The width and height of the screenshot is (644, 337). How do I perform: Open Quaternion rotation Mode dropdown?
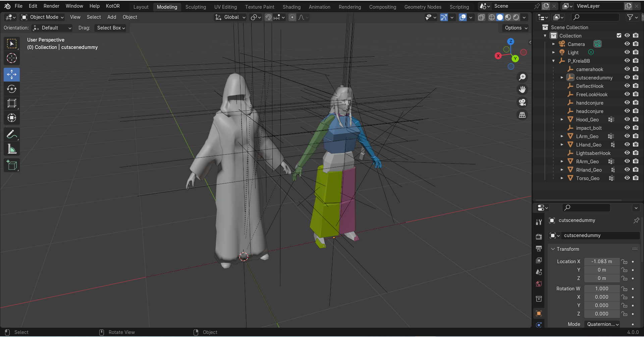(x=602, y=324)
